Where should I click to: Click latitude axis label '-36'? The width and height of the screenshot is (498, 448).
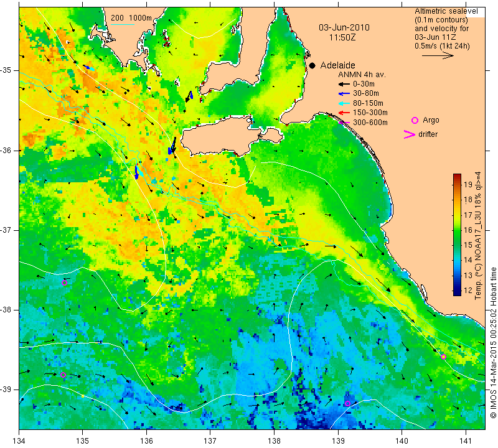click(6, 150)
